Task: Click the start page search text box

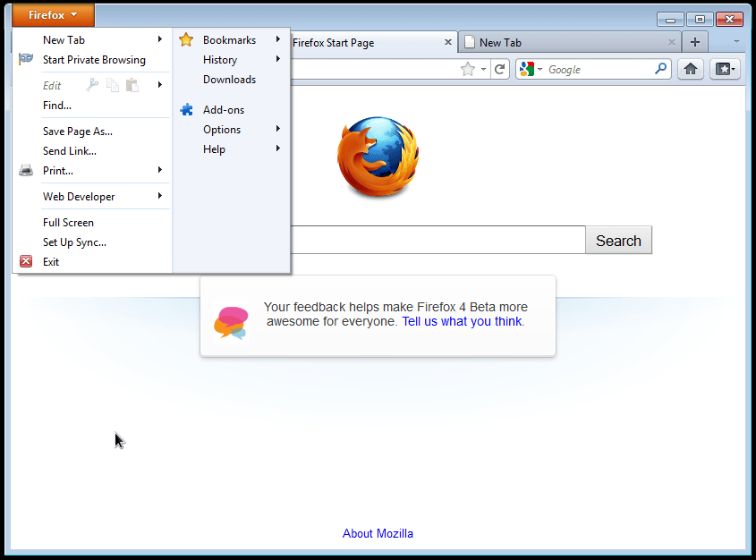Action: pyautogui.click(x=437, y=240)
